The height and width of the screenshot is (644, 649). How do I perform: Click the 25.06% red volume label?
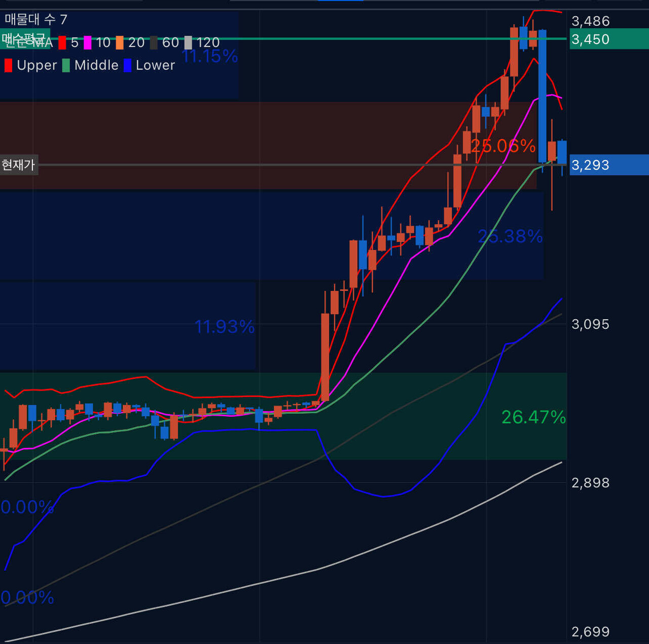[503, 146]
